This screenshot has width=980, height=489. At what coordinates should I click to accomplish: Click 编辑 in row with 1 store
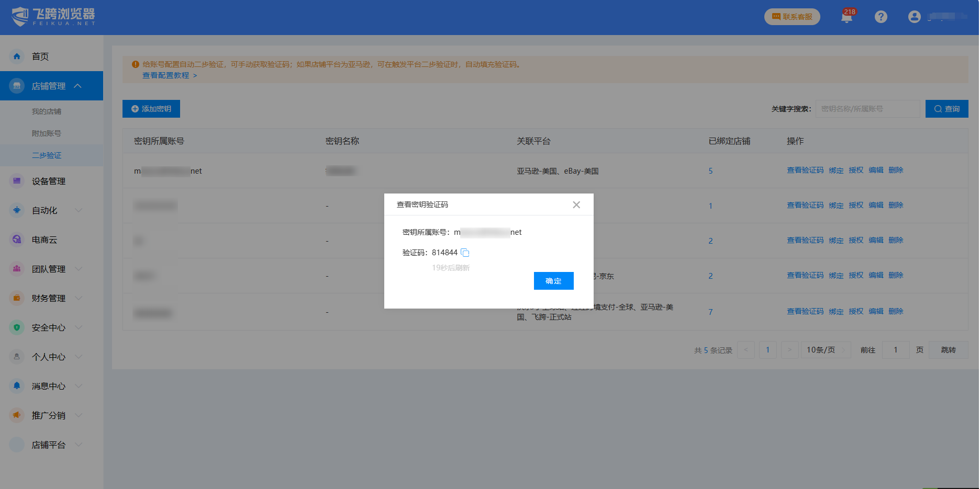click(876, 206)
